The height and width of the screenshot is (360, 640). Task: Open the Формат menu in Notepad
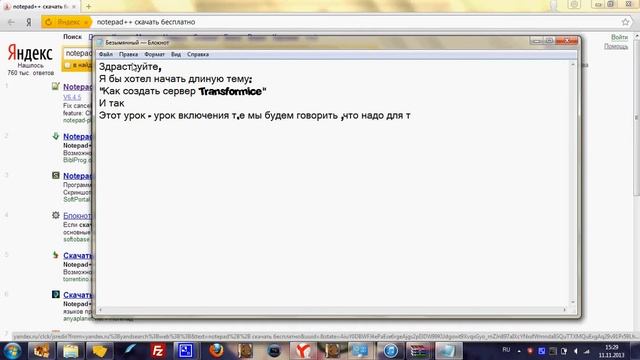click(x=154, y=54)
